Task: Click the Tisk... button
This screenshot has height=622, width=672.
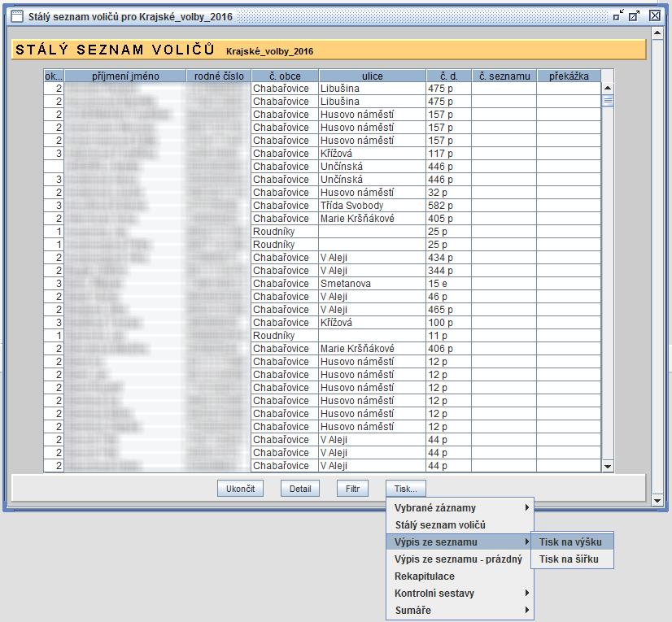Action: [x=405, y=489]
